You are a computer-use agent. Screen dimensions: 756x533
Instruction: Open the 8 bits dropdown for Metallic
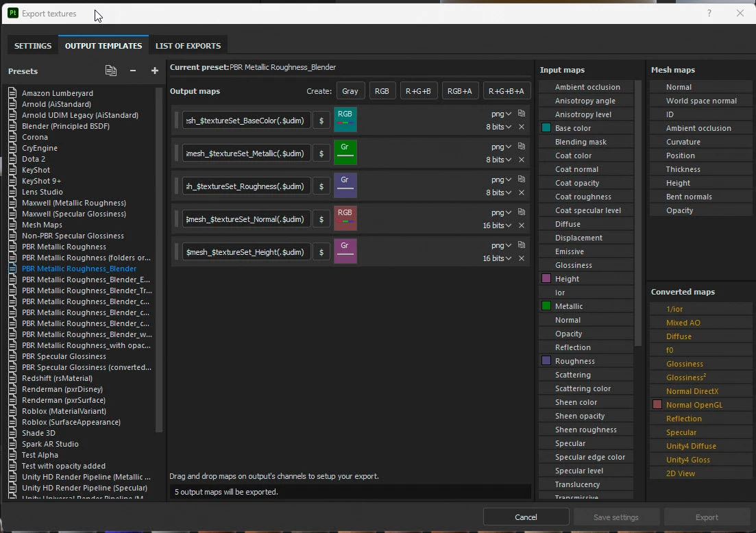point(498,160)
